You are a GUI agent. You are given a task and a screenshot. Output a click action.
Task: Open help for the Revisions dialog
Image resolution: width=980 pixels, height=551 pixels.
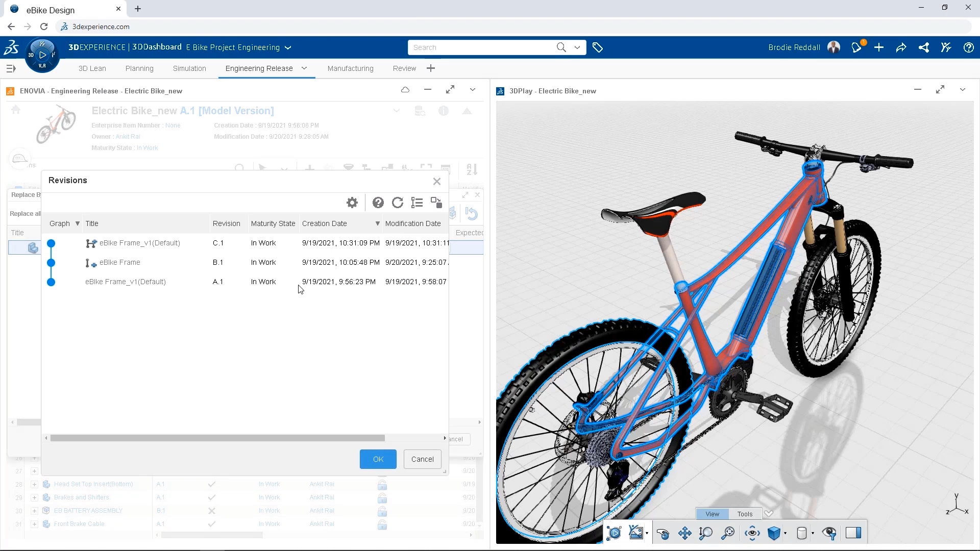point(378,202)
